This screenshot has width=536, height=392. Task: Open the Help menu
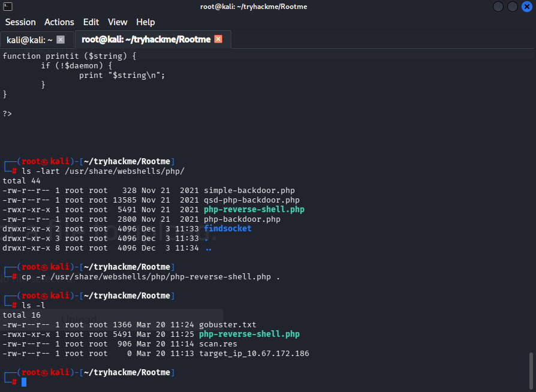146,22
